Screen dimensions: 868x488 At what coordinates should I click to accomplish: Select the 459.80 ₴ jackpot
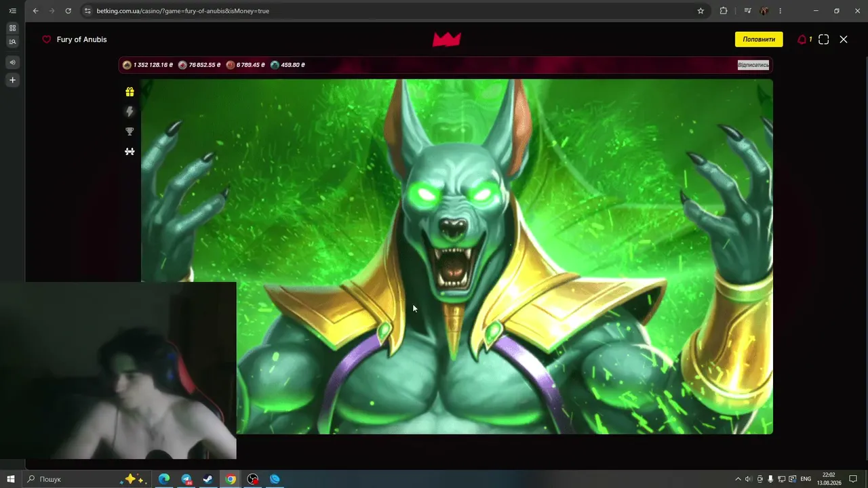[288, 65]
